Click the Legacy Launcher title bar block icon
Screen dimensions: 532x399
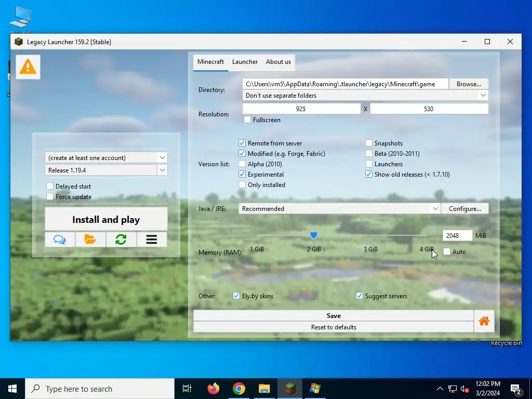pos(19,42)
